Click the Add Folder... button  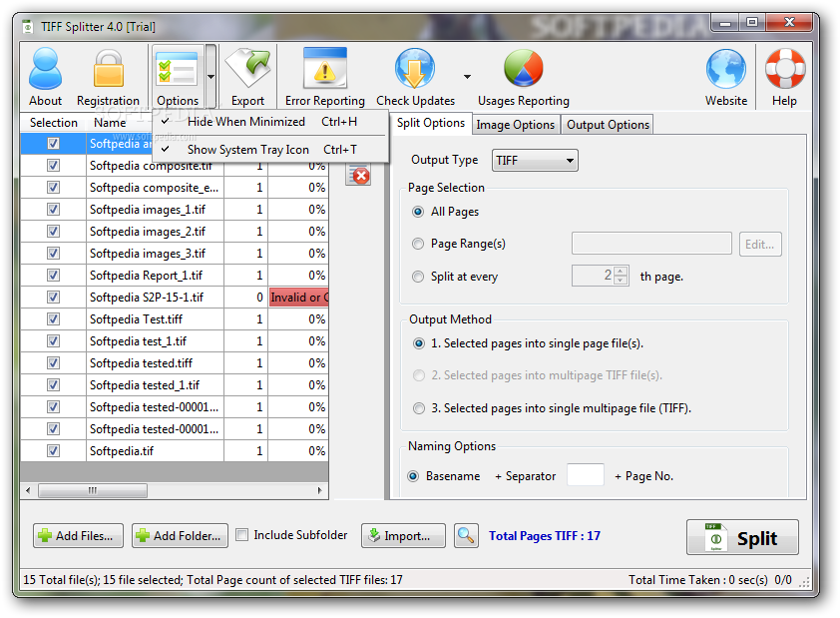coord(180,535)
